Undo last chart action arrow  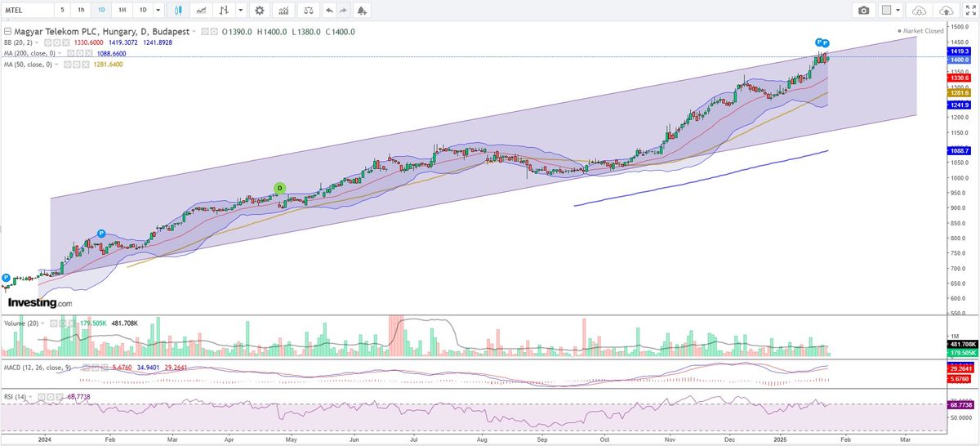tap(329, 11)
